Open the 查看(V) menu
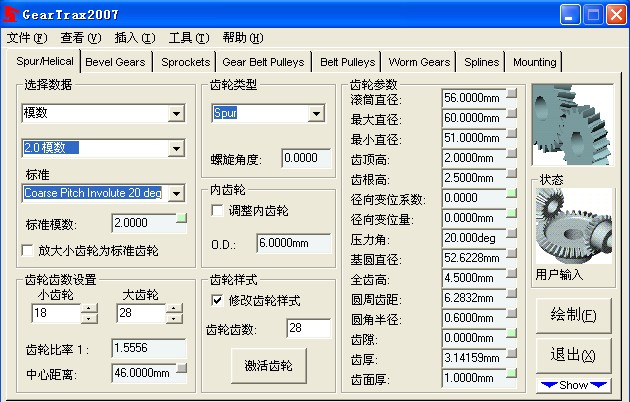Image resolution: width=630 pixels, height=402 pixels. (x=81, y=38)
